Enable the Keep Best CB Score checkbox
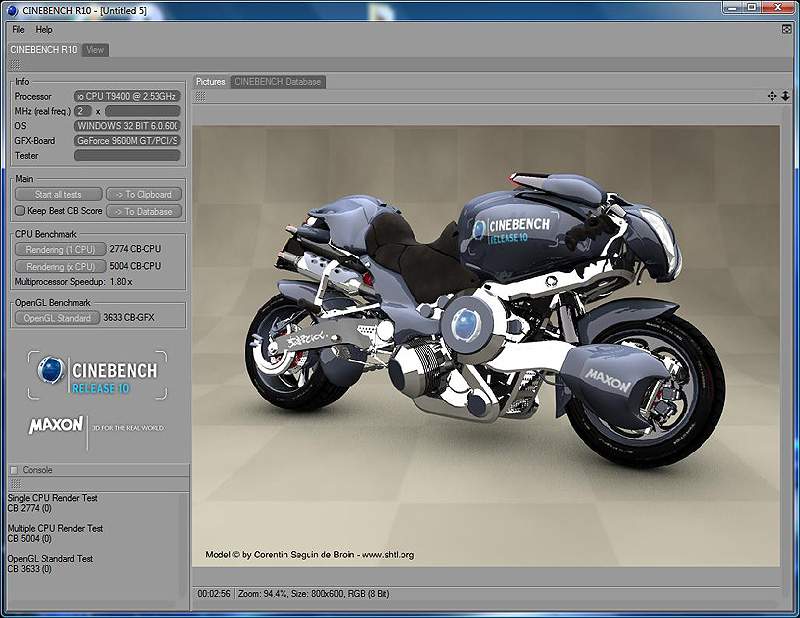Screen dimensions: 800x618 coord(20,211)
